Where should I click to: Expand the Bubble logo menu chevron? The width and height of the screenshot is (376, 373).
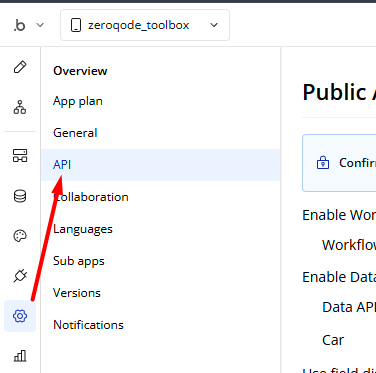[40, 25]
